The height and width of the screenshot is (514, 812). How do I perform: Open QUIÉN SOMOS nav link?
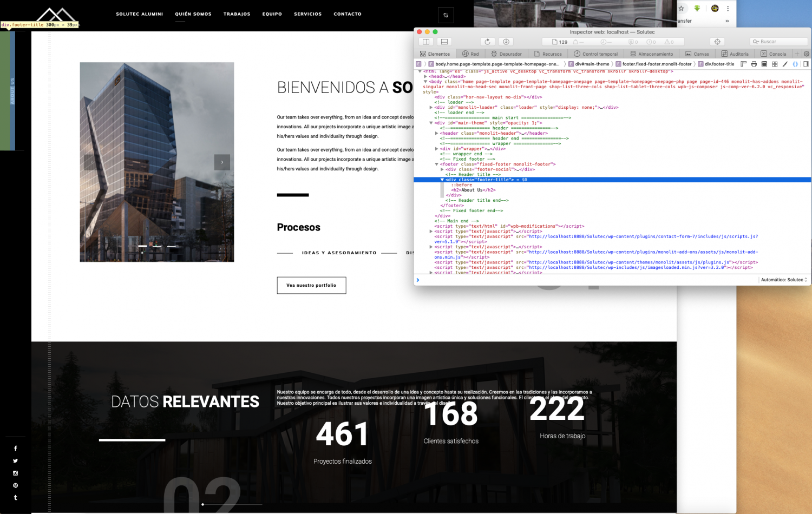(193, 14)
